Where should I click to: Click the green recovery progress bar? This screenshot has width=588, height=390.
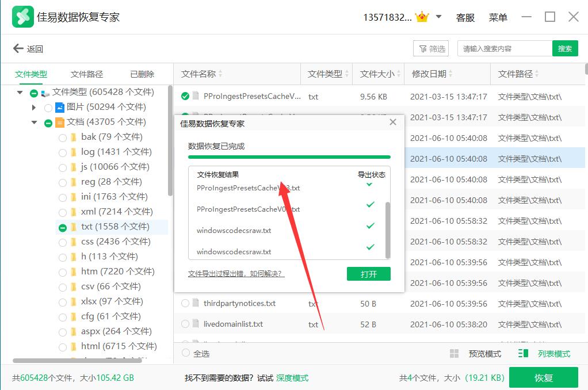click(x=289, y=157)
